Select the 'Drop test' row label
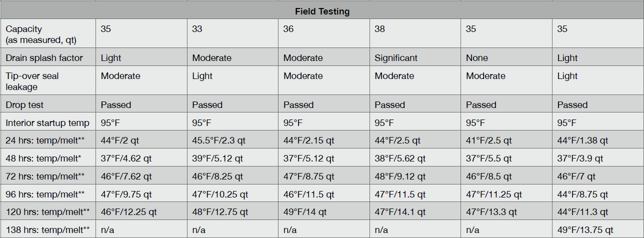The width and height of the screenshot is (644, 238). coord(24,105)
